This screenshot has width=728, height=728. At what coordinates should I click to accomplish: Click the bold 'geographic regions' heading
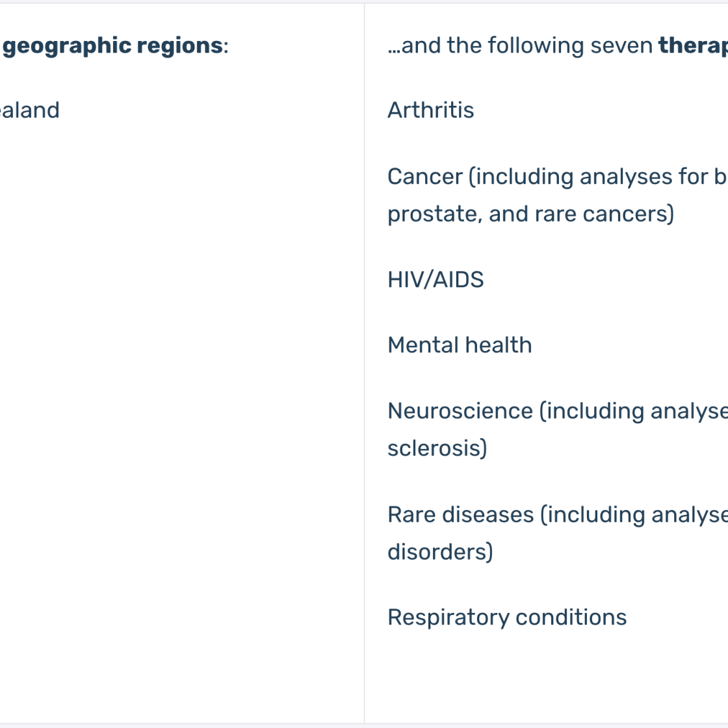point(113,46)
